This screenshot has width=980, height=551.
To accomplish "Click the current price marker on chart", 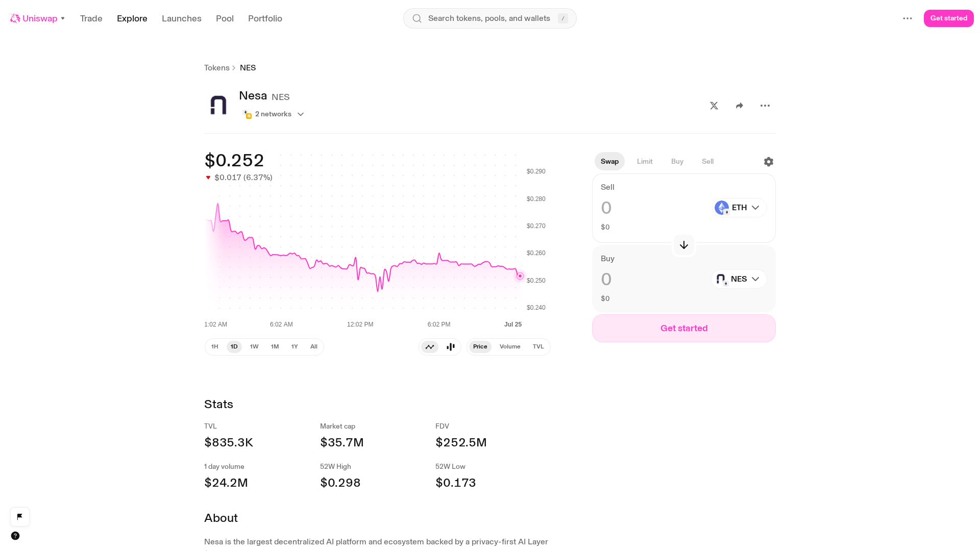I will click(520, 276).
